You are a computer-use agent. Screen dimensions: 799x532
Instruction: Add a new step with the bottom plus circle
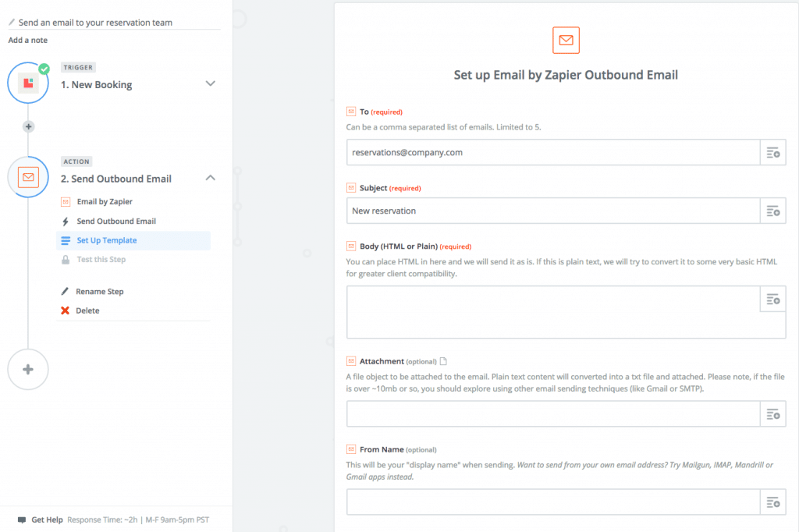click(x=28, y=370)
